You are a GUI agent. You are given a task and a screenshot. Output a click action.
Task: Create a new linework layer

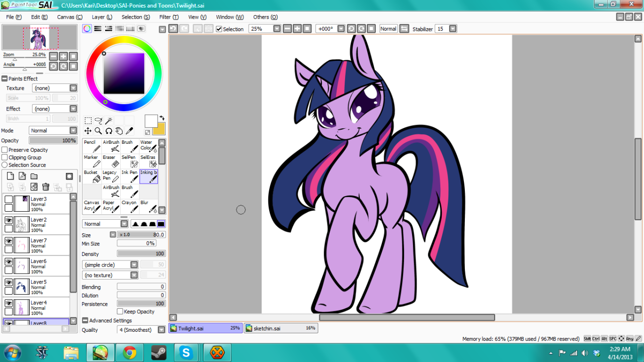[22, 176]
